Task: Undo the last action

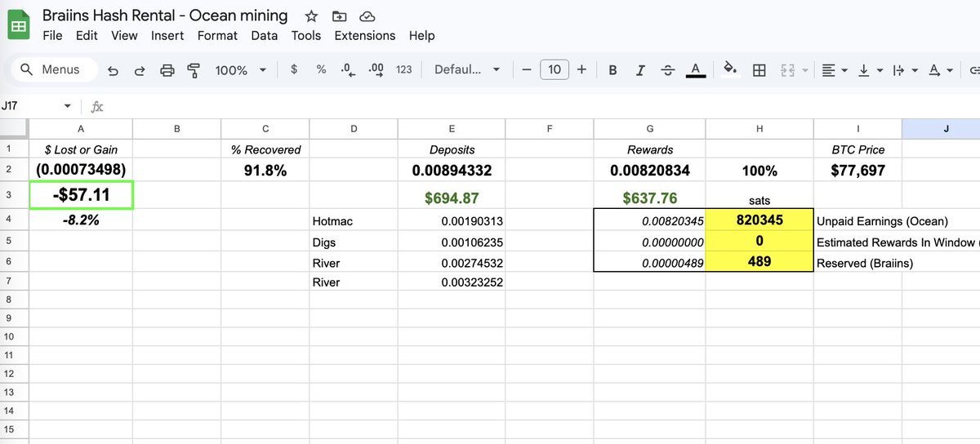Action: (x=113, y=70)
